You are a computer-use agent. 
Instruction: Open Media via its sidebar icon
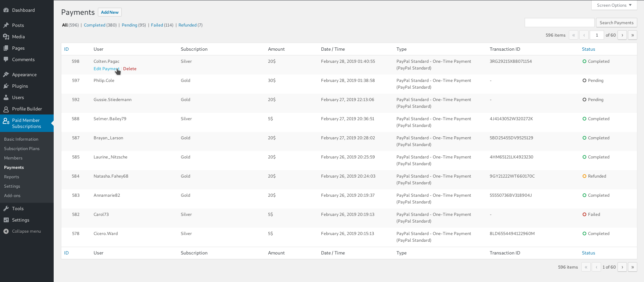[6, 37]
